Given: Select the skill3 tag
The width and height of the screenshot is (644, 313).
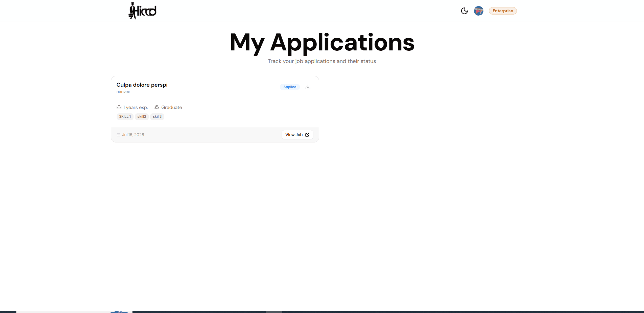Looking at the screenshot, I should [157, 116].
